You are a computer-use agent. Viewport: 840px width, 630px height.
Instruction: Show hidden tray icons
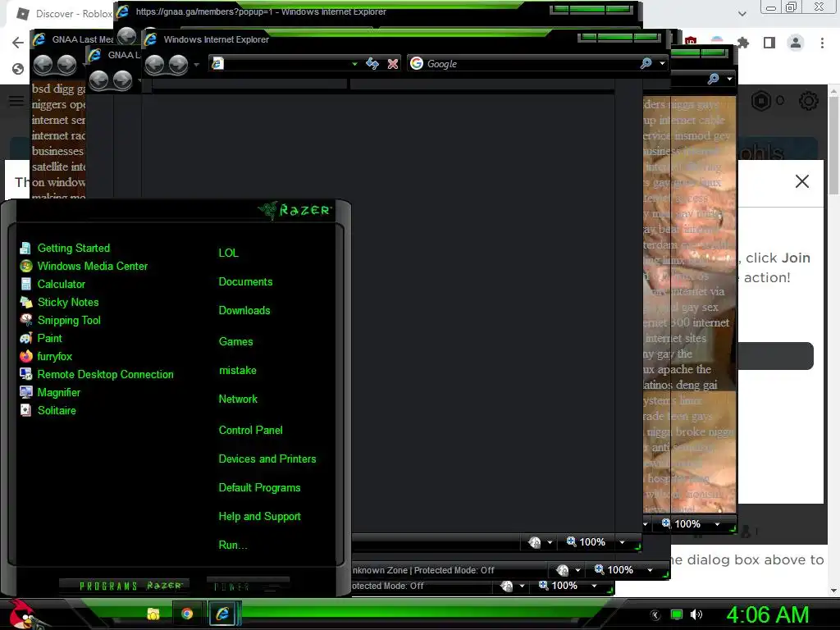click(655, 614)
